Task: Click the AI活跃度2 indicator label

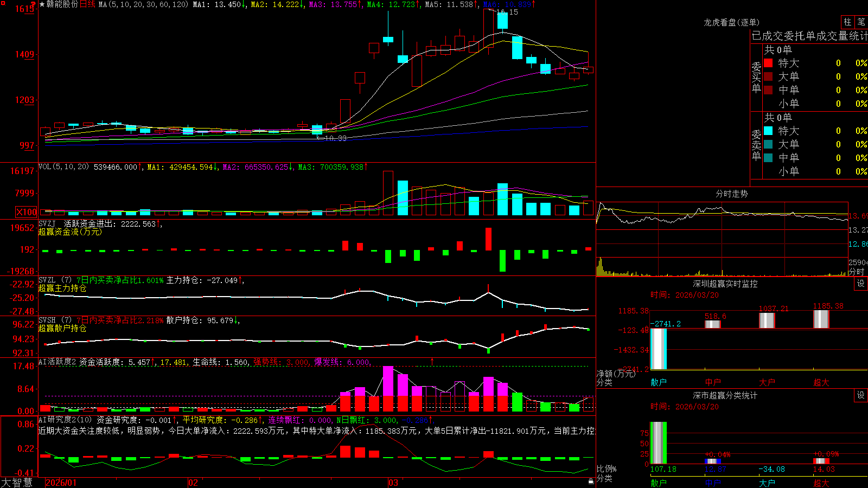Action: pos(58,362)
